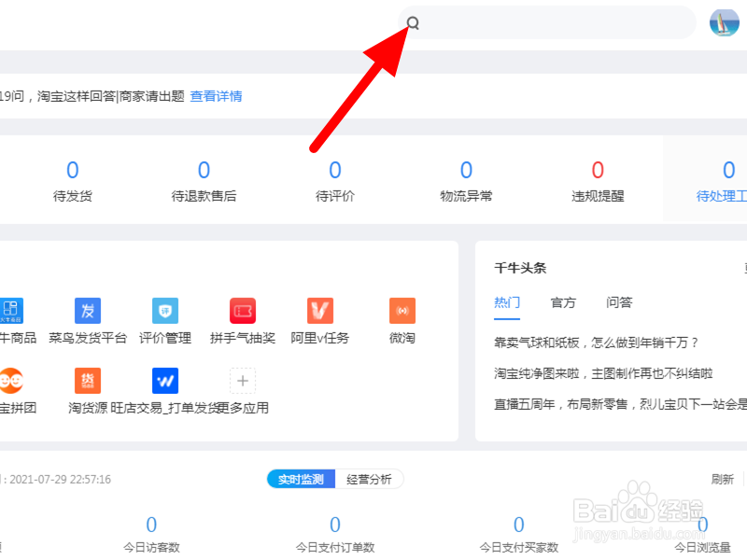Click the 刷新 button to refresh data

click(x=722, y=479)
